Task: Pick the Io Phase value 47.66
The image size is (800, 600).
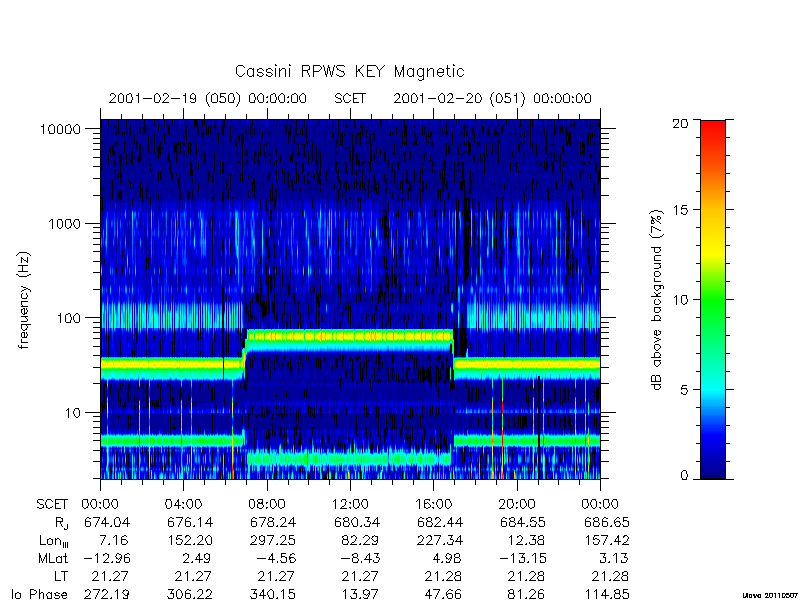Action: 444,594
